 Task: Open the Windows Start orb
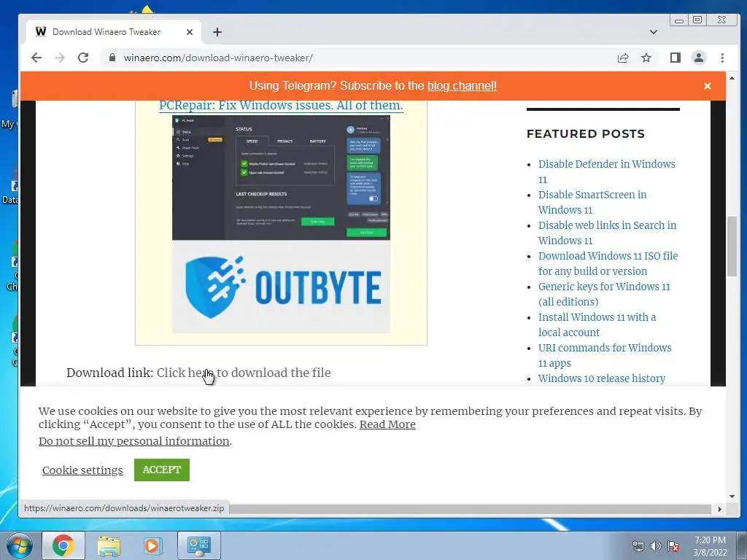click(x=20, y=545)
